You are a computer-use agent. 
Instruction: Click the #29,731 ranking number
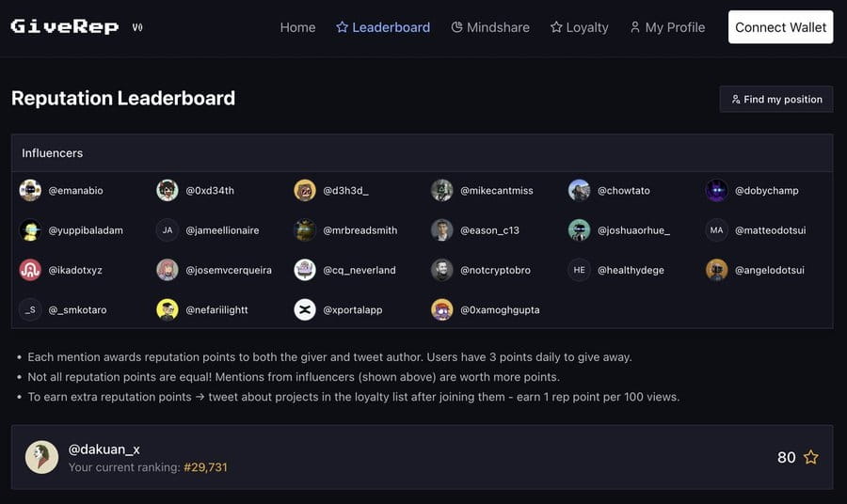[x=205, y=467]
